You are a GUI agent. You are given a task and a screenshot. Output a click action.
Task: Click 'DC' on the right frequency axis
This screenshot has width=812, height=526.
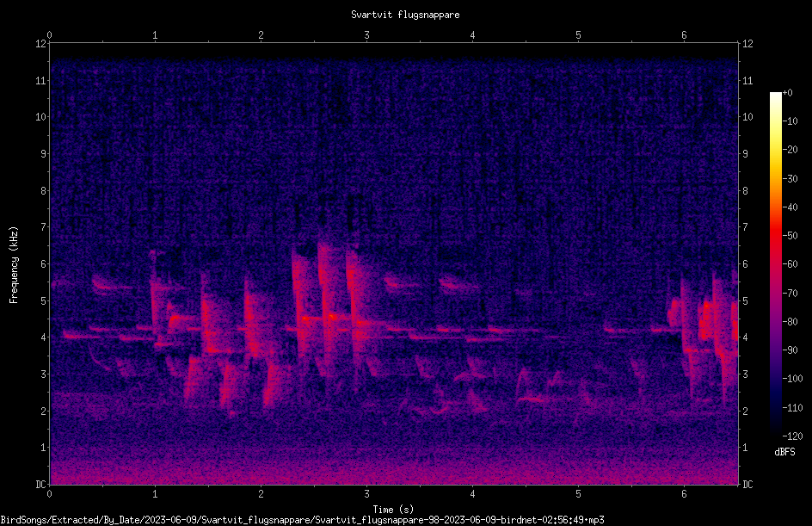[747, 485]
